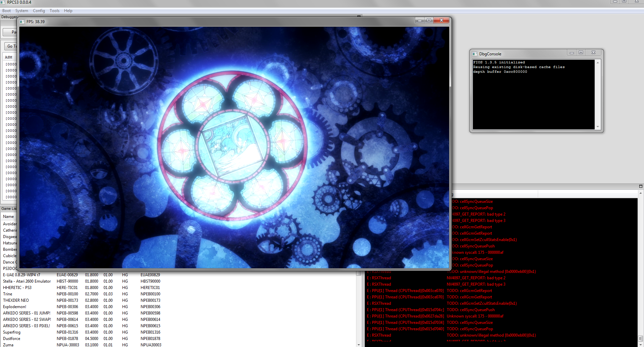Open the Tools menu

pyautogui.click(x=54, y=11)
